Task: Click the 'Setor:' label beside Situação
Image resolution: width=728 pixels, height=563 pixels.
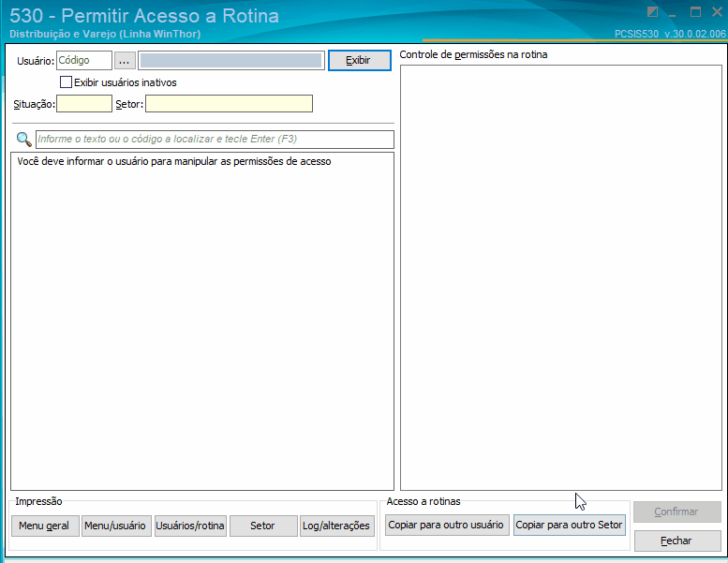Action: coord(129,104)
